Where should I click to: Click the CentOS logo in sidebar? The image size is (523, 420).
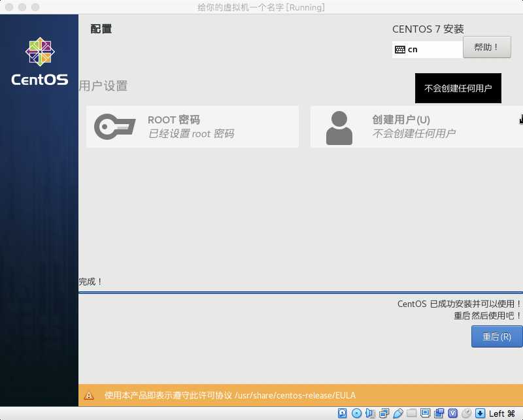(x=40, y=61)
